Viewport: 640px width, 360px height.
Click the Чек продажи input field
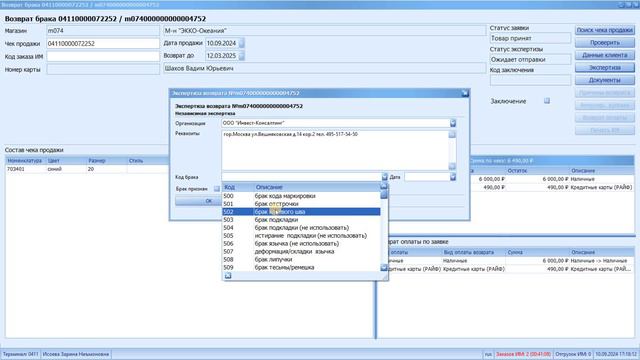(x=103, y=43)
